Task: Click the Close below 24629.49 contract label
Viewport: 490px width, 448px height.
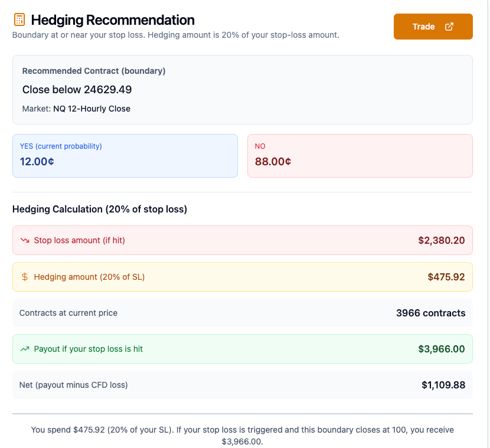Action: point(76,89)
